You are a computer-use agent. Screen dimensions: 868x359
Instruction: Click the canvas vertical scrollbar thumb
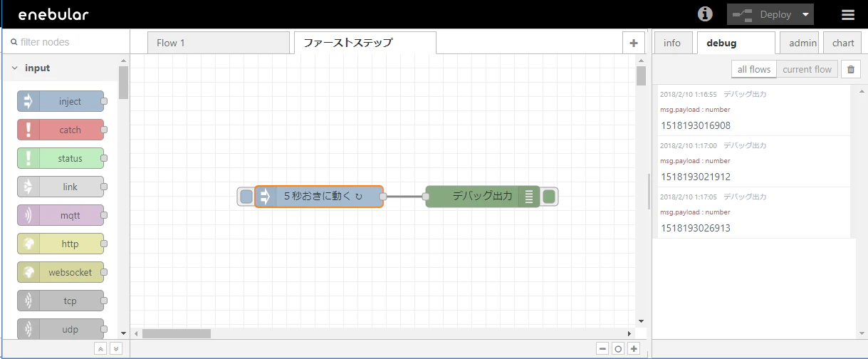[x=641, y=76]
